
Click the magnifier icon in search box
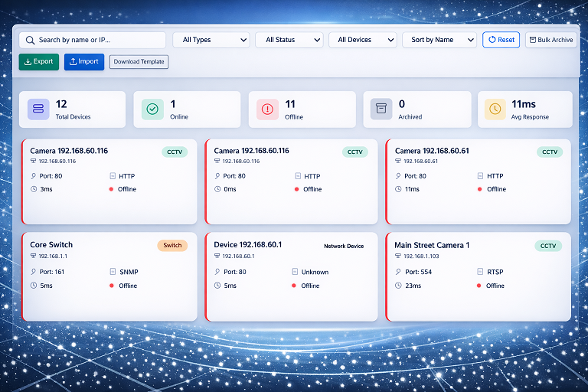point(30,40)
